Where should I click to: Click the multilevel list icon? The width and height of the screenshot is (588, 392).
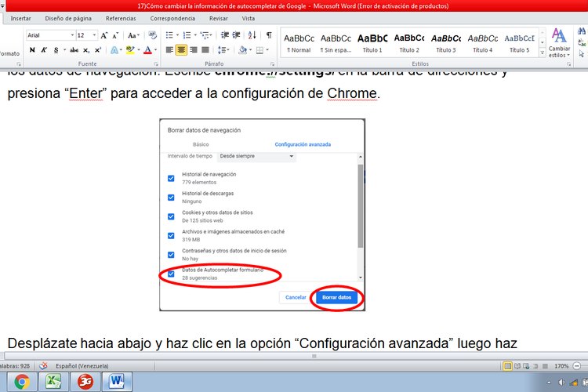(x=205, y=35)
